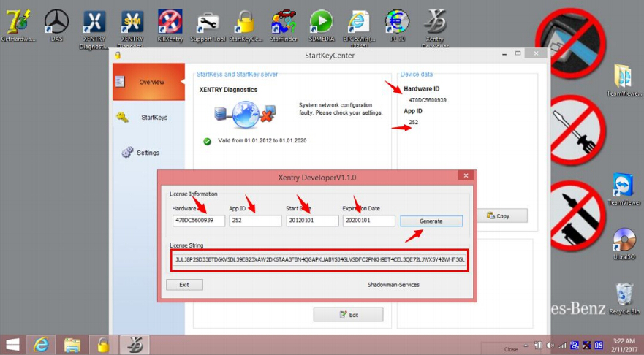This screenshot has height=355, width=644.
Task: Click the Generate button
Action: (431, 221)
